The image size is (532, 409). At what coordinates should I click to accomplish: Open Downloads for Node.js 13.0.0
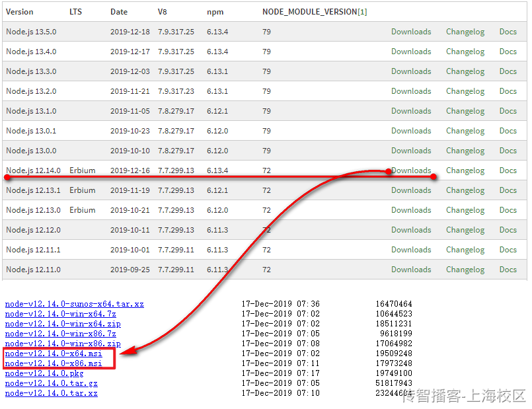(x=411, y=151)
